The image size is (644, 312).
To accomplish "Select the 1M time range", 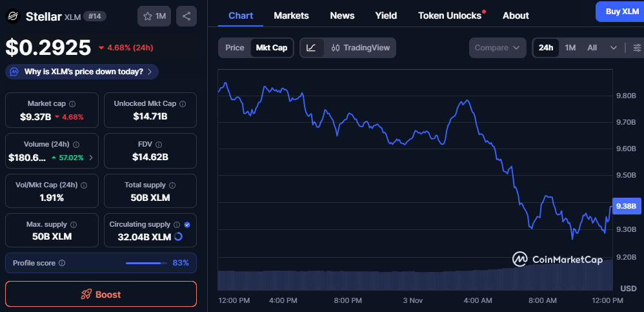I will pos(570,48).
